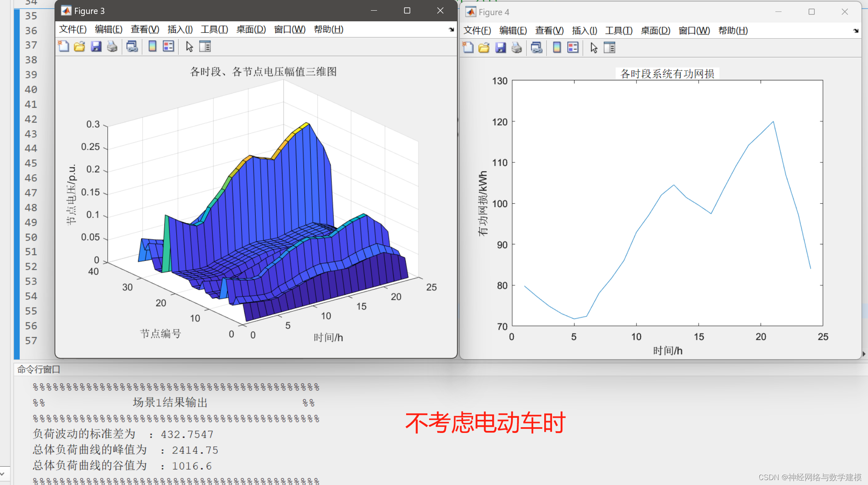The width and height of the screenshot is (868, 485).
Task: Open 工具(T) menu in Figure 4
Action: [618, 31]
